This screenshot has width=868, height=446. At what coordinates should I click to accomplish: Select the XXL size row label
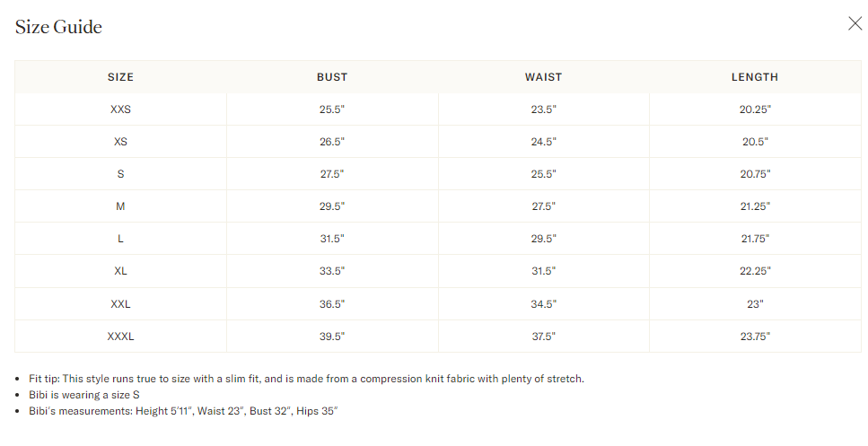[120, 304]
